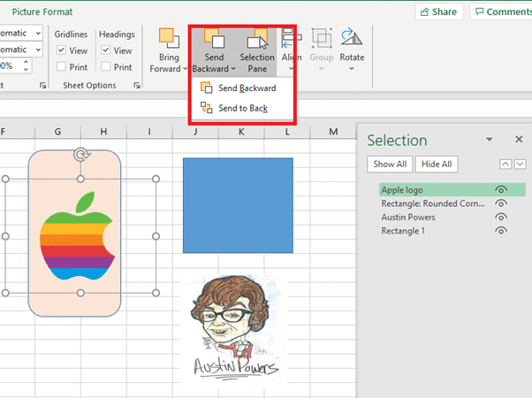Expand the Rotate dropdown arrow
Image resolution: width=532 pixels, height=398 pixels.
[x=352, y=69]
